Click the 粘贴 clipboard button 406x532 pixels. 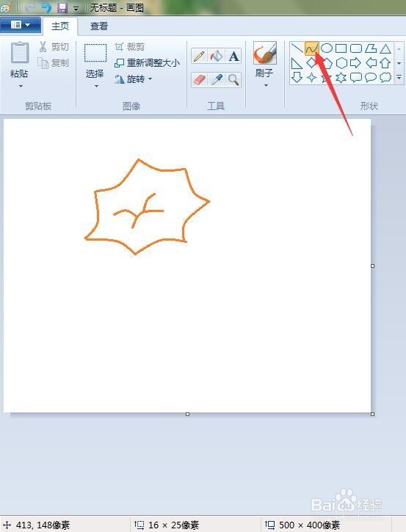click(19, 59)
